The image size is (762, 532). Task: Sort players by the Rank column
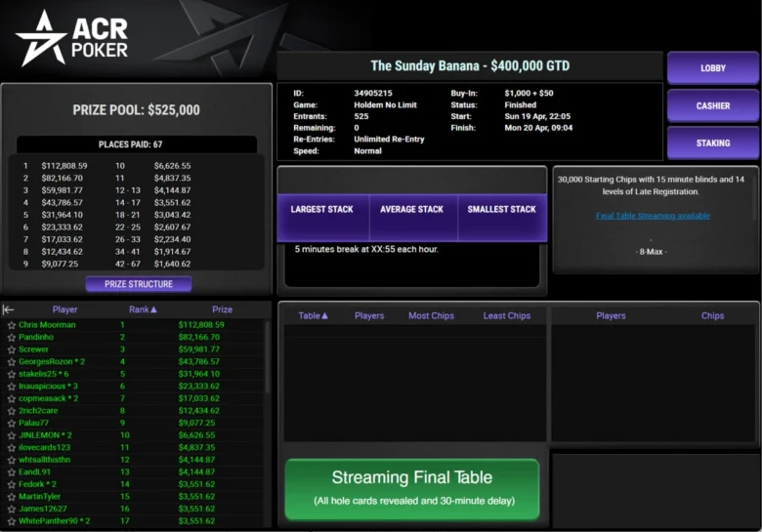139,309
